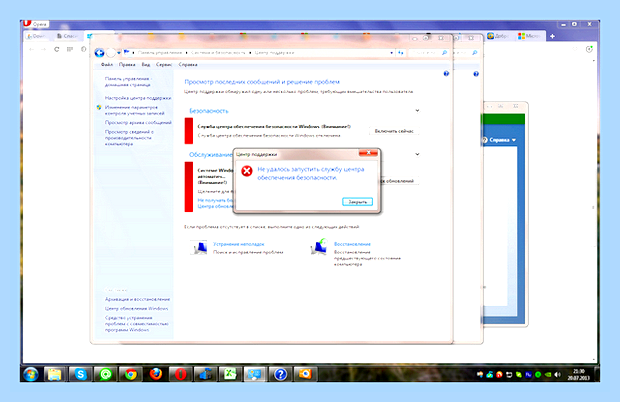The image size is (620, 402).
Task: Click the volume speaker icon in tray
Action: (558, 374)
